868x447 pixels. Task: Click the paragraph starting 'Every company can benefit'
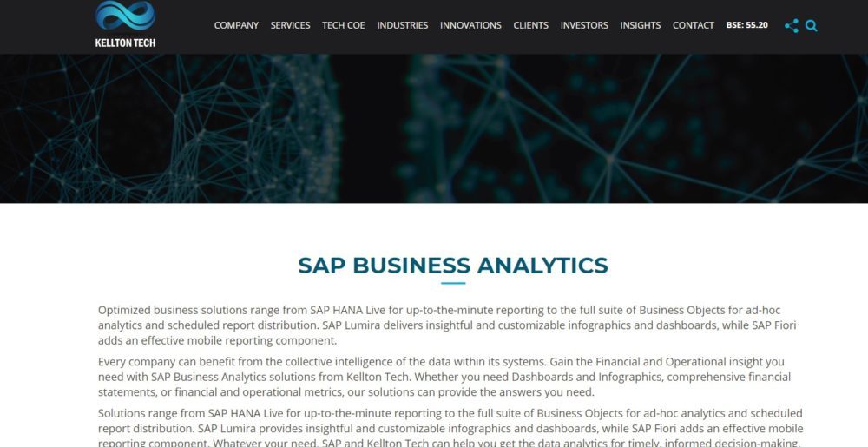tap(444, 377)
